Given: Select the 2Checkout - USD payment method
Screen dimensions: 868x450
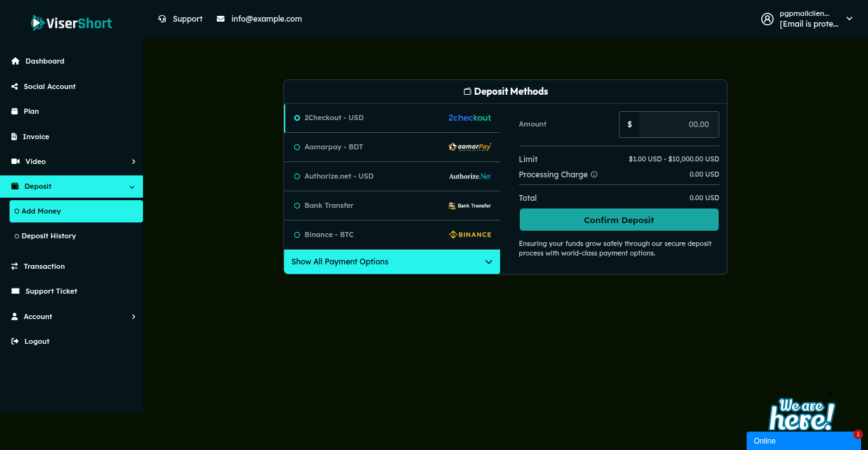Looking at the screenshot, I should [334, 118].
